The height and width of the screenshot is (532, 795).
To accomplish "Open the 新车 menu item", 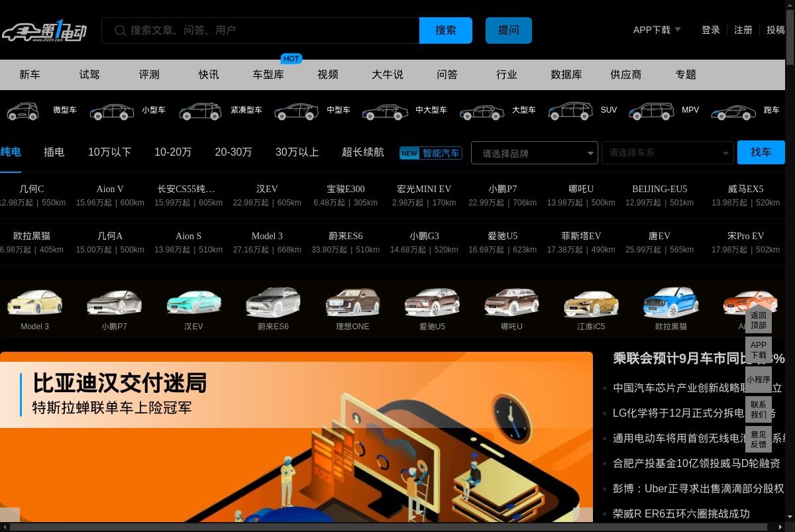I will tap(30, 75).
